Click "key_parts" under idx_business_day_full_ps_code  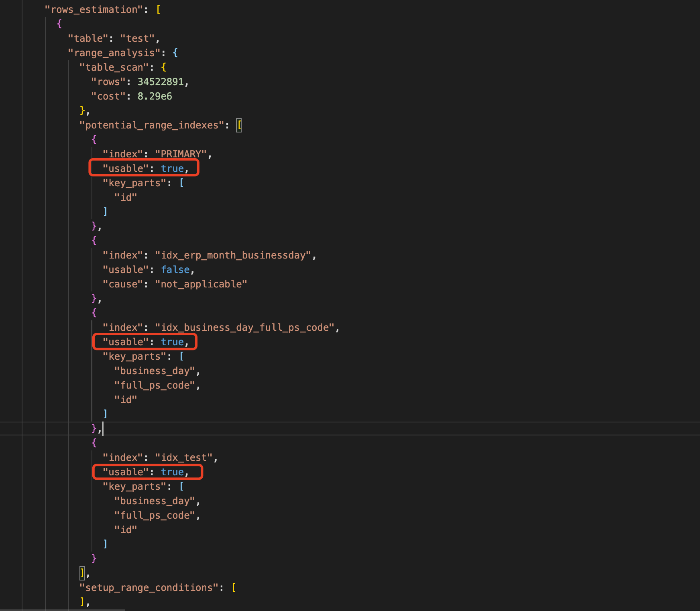coord(134,356)
